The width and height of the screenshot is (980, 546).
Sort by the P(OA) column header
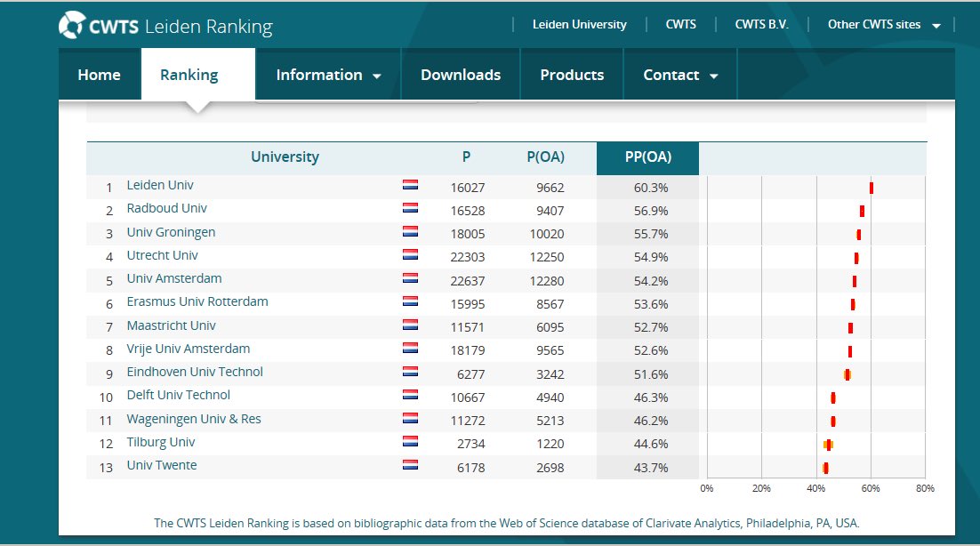point(546,157)
